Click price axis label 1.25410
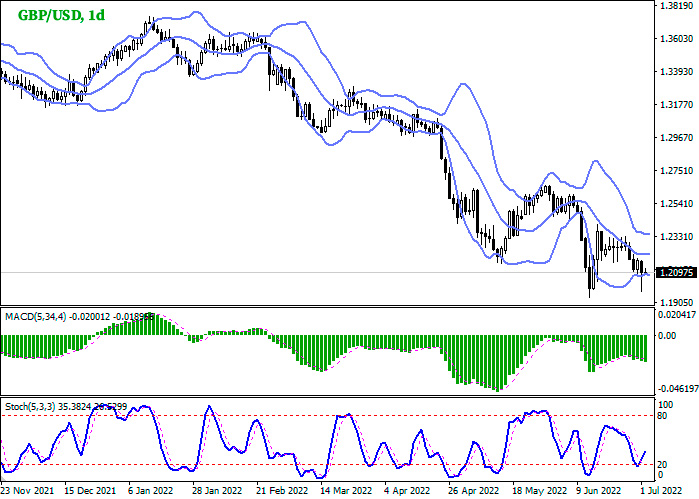699x499 pixels. 677,204
